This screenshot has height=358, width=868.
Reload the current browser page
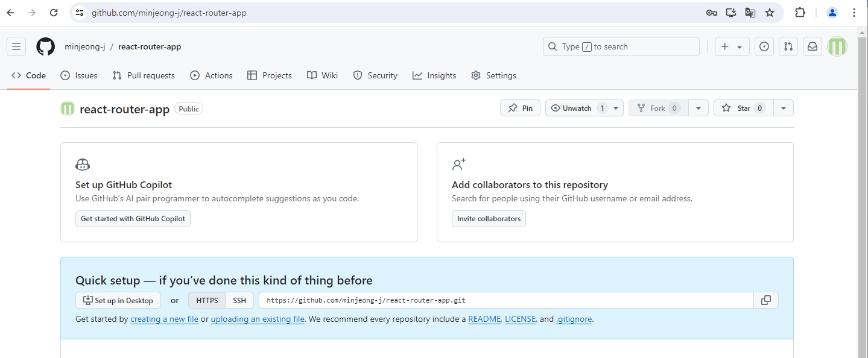click(54, 13)
